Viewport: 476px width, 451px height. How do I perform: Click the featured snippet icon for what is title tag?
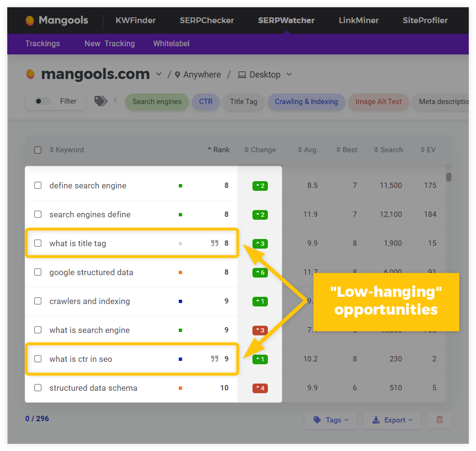click(x=214, y=243)
